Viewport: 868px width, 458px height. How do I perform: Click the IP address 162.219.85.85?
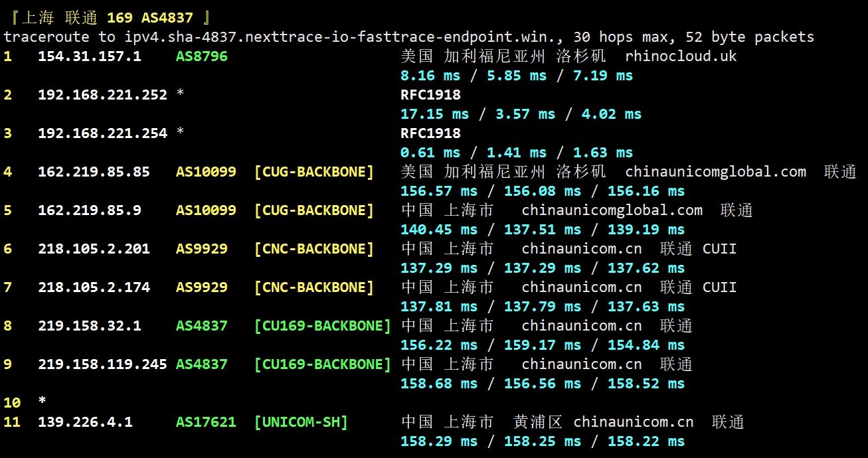94,172
